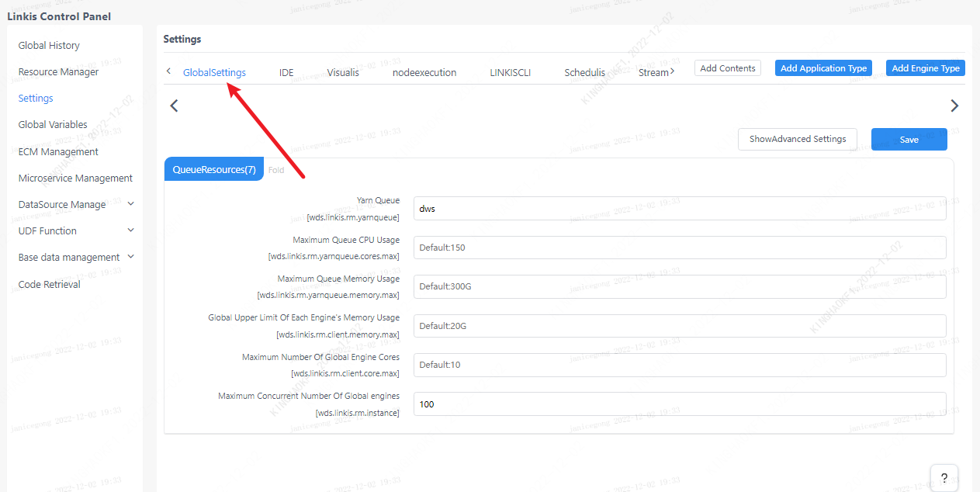This screenshot has width=980, height=492.
Task: Click Add Engine Type button
Action: point(925,68)
